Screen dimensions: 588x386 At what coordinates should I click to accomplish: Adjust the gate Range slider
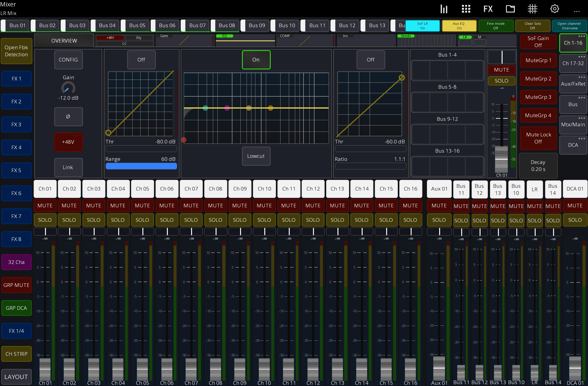141,166
